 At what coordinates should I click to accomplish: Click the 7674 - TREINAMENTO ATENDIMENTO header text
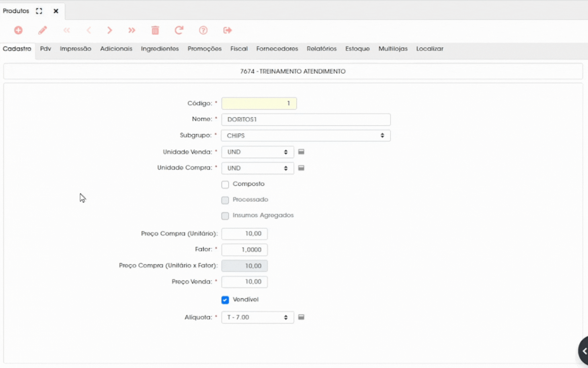pos(293,71)
